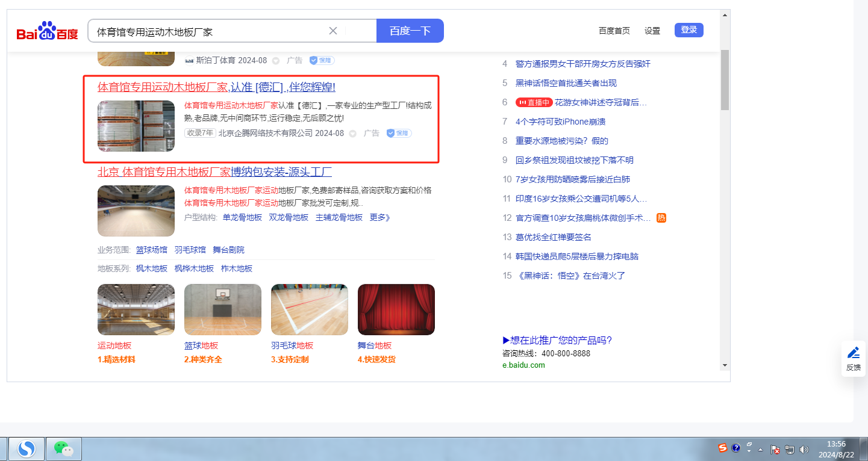Open 百度首页 in top navigation

click(614, 31)
